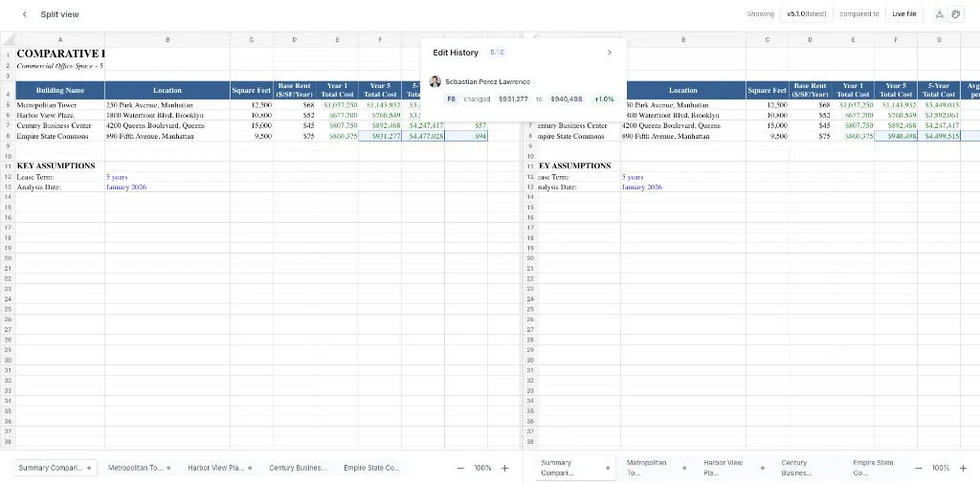This screenshot has width=980, height=484.
Task: Click left pane column A header
Action: (60, 39)
